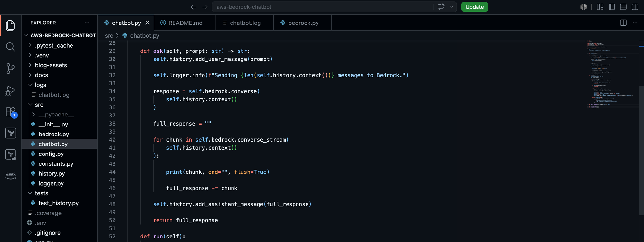Click the src breadcrumb segment
This screenshot has height=242, width=644.
coord(109,36)
